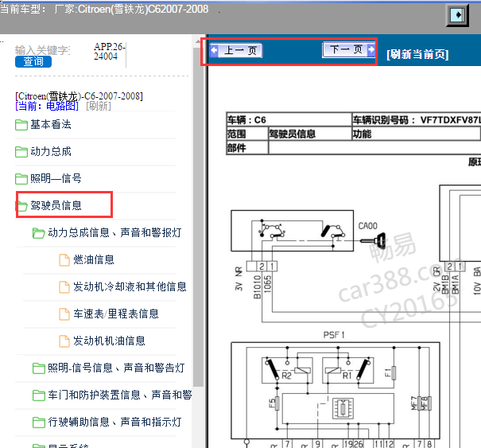Click the sidebar scrollbar up arrow
Viewport: 481px width, 448px height.
tap(198, 41)
